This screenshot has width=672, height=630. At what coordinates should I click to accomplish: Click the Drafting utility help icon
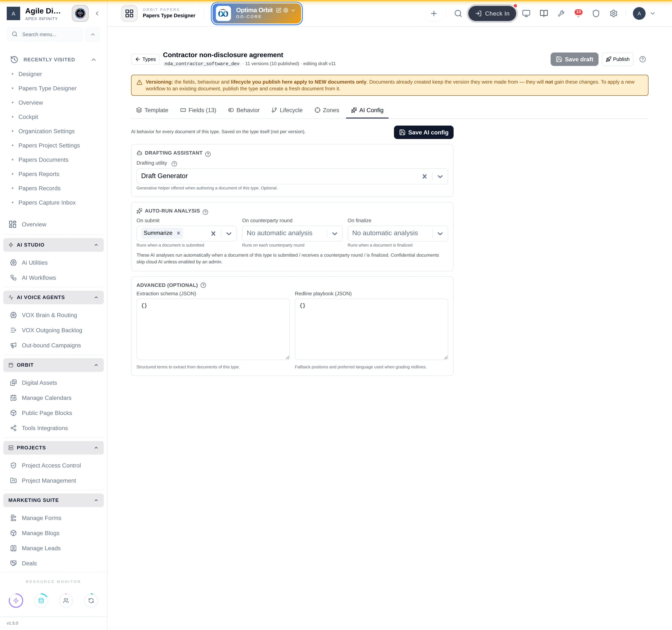tap(174, 164)
